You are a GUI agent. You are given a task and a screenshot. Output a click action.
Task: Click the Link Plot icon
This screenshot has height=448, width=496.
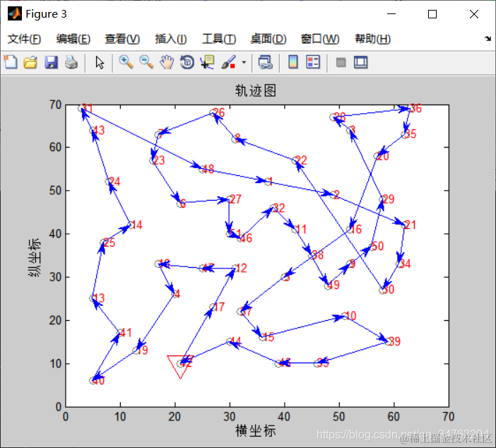(265, 62)
